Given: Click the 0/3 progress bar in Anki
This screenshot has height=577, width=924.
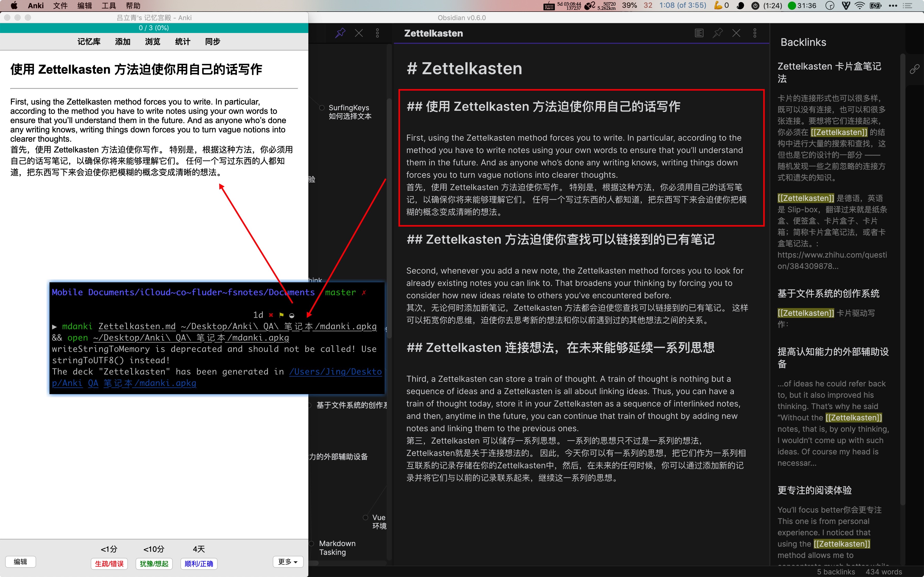Looking at the screenshot, I should (154, 28).
